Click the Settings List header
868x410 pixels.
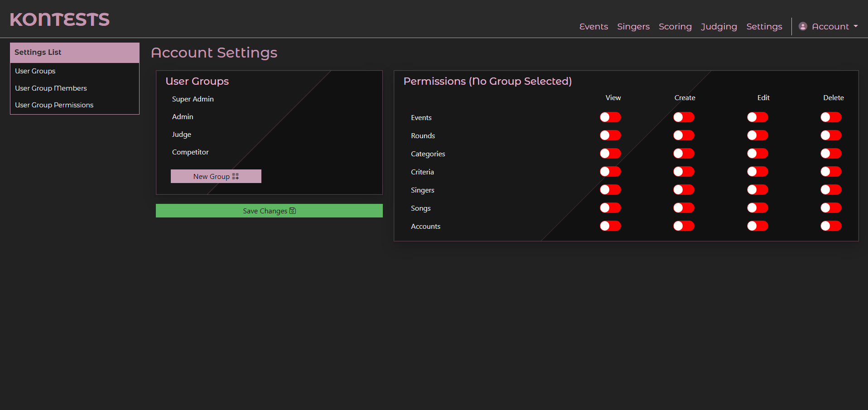point(75,53)
